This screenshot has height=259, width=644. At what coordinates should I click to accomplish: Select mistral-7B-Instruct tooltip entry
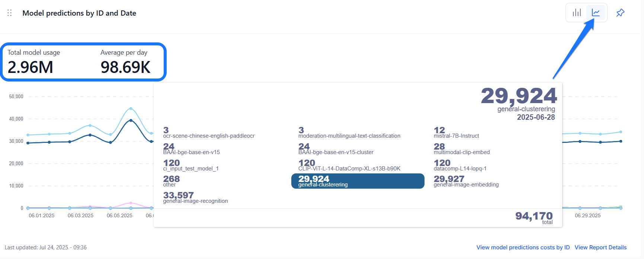[x=456, y=132]
